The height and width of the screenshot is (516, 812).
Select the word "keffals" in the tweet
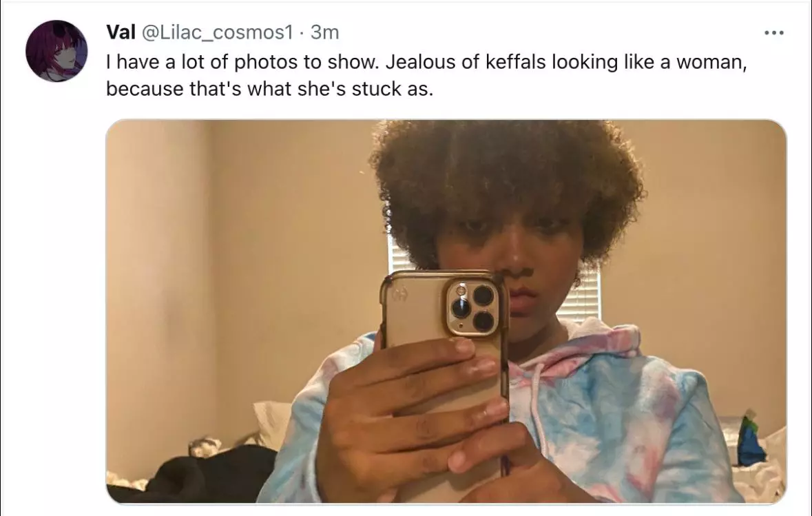tap(515, 61)
